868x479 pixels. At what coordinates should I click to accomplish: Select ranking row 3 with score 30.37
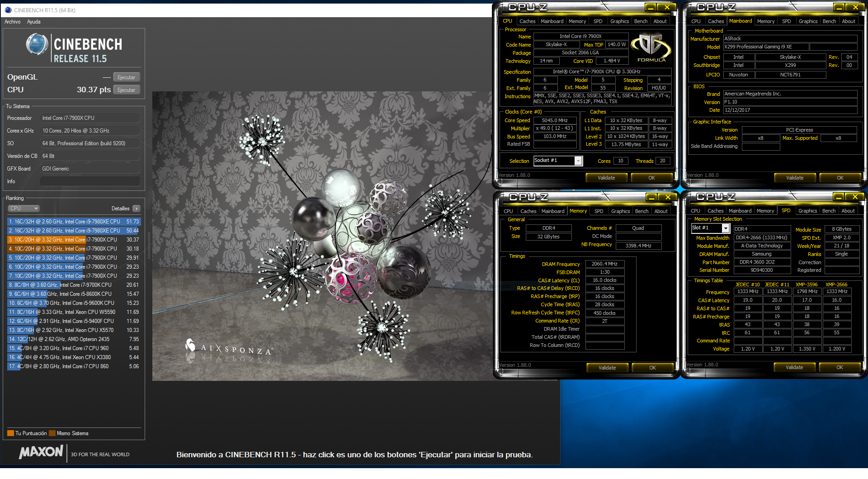coord(74,240)
